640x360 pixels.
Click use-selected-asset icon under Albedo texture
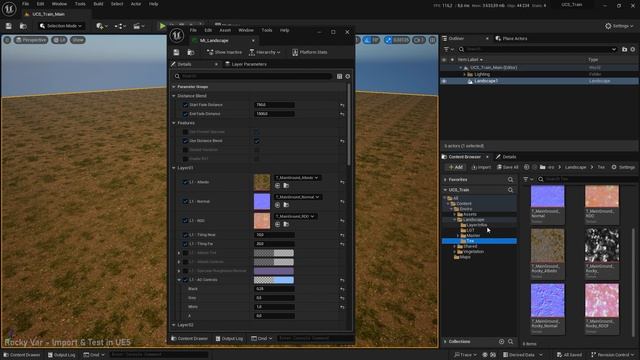pos(278,186)
